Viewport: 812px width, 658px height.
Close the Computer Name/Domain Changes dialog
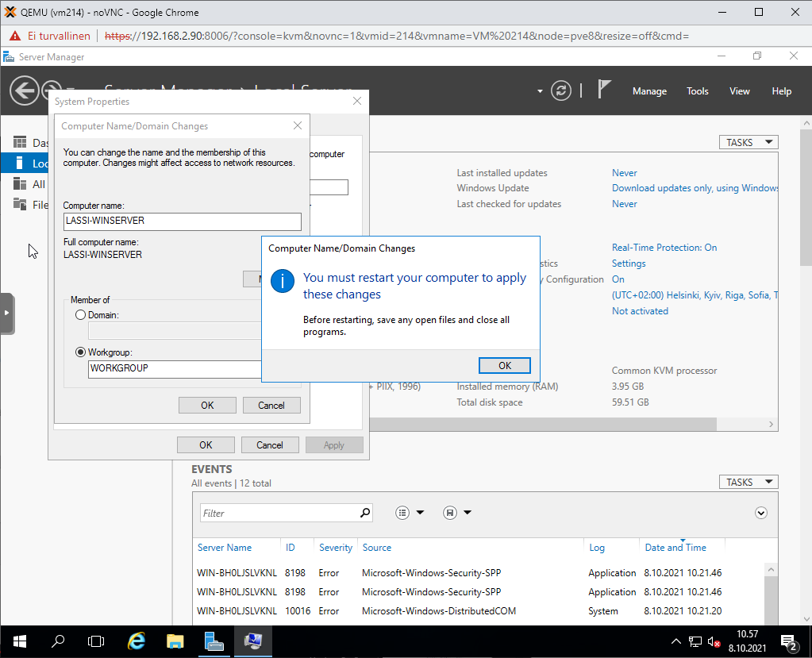click(297, 125)
